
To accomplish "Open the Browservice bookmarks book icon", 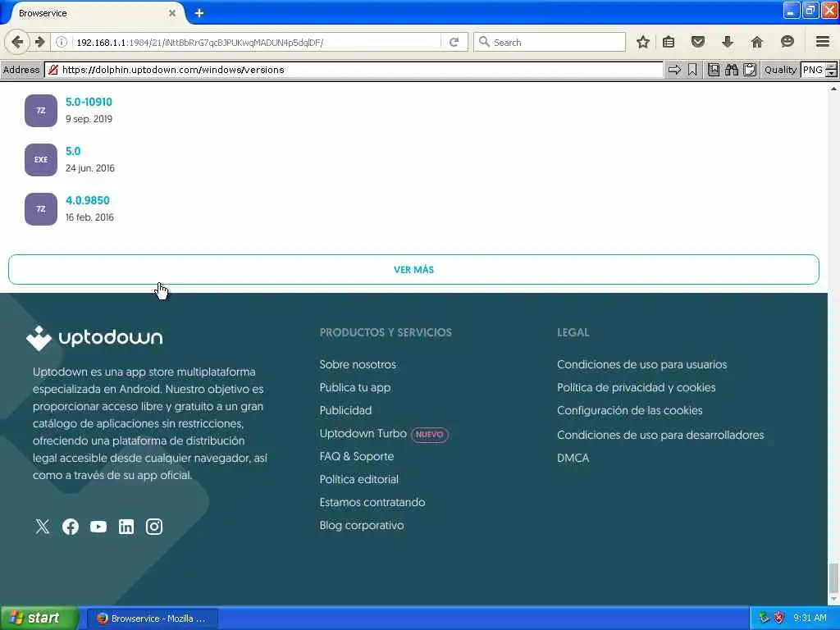I will pos(713,70).
